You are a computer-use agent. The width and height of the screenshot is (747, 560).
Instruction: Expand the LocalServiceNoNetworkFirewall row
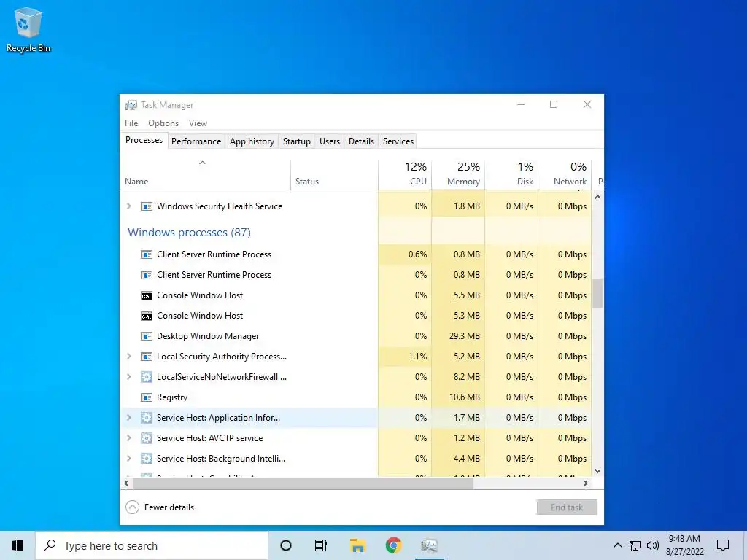128,377
